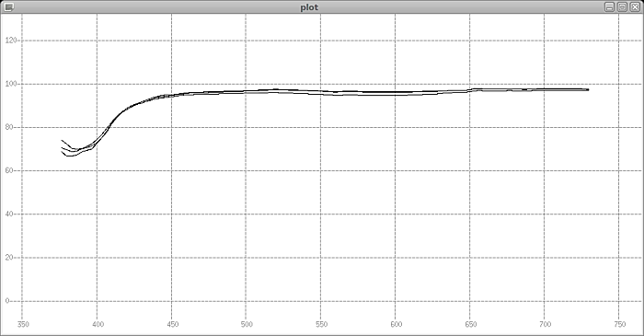This screenshot has height=336, width=644.
Task: Click the right end of the plotted curve
Action: 588,89
